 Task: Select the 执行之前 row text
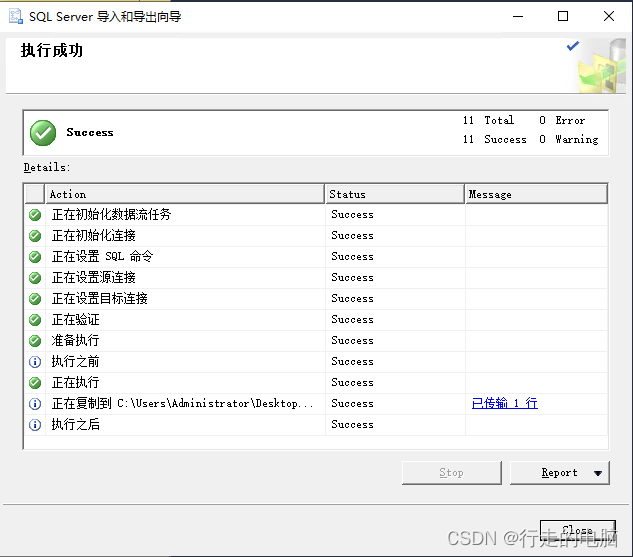coord(75,362)
